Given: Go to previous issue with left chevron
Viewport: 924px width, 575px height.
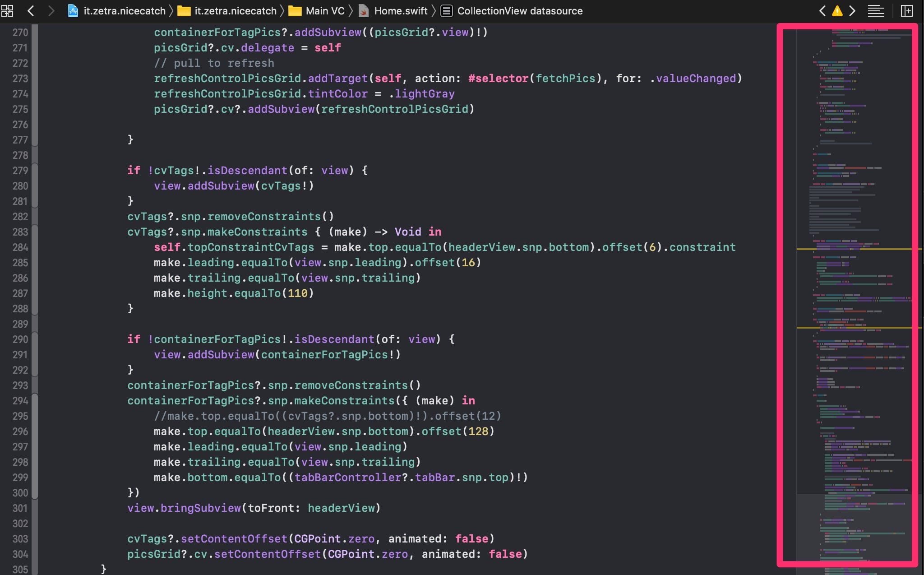Looking at the screenshot, I should point(822,10).
